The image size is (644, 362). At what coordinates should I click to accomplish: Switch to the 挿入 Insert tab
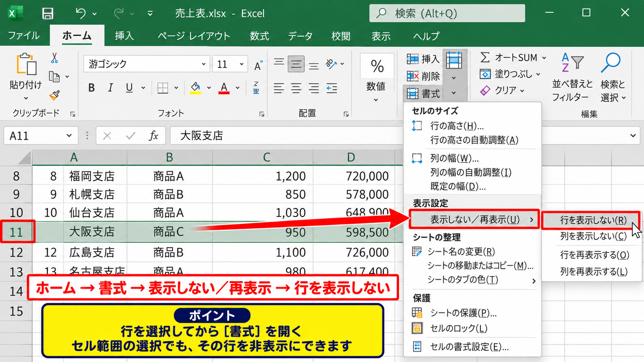(x=124, y=36)
